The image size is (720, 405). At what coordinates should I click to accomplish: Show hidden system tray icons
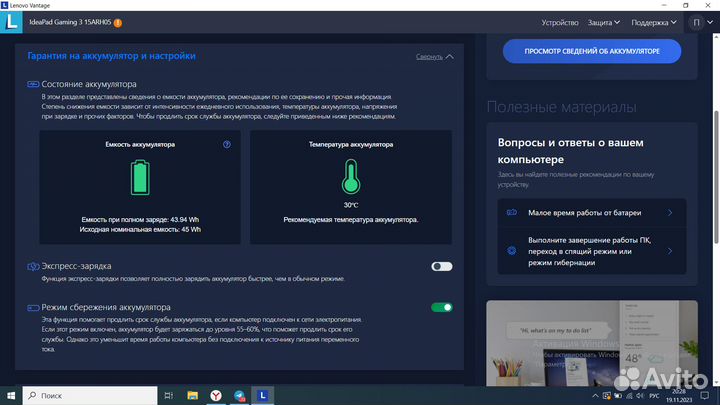tap(595, 395)
